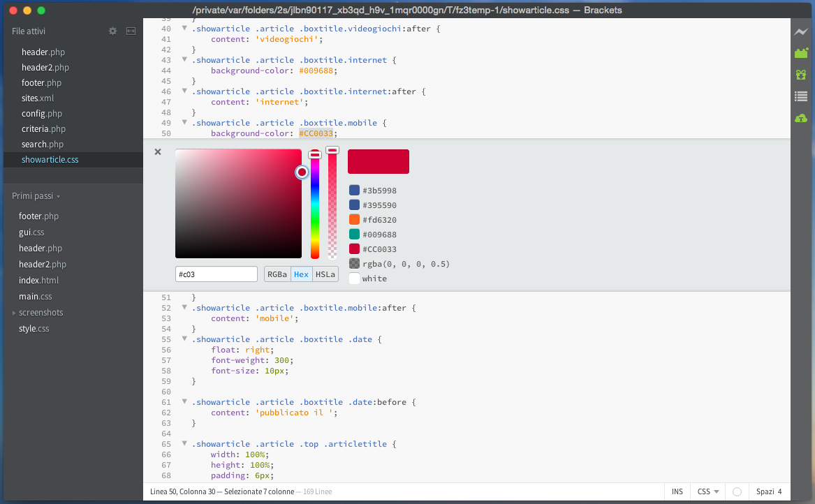Open showarticle.css in working files
Screen dimensions: 815x504
tap(50, 160)
